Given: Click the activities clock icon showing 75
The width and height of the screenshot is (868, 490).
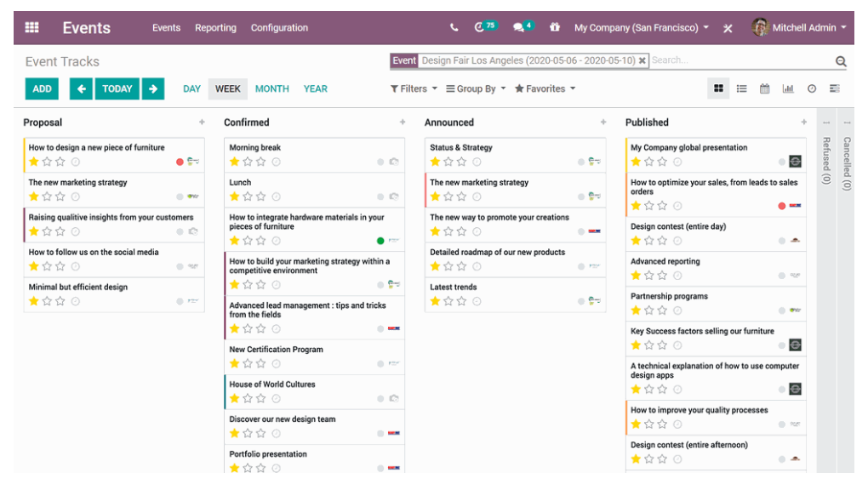Looking at the screenshot, I should pyautogui.click(x=483, y=26).
